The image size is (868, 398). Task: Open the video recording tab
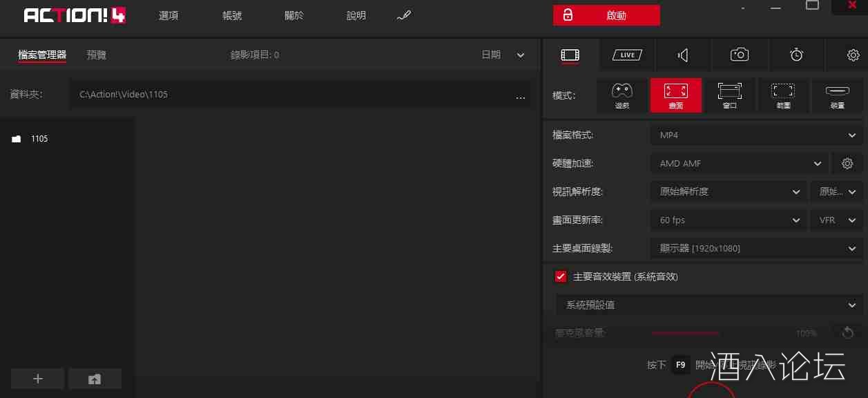(570, 55)
